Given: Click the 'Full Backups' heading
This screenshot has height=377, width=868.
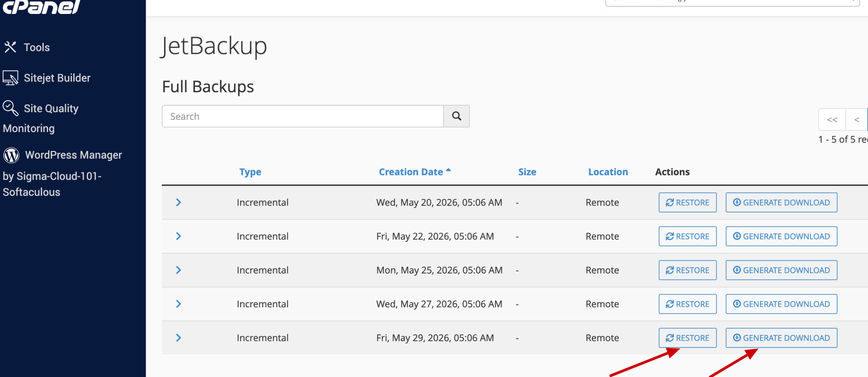Looking at the screenshot, I should (x=208, y=87).
